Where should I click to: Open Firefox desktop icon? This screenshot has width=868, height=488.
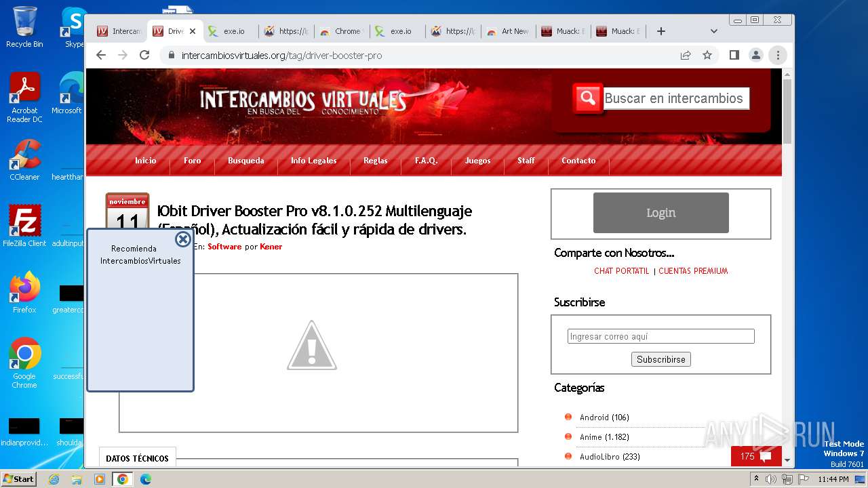(x=24, y=293)
